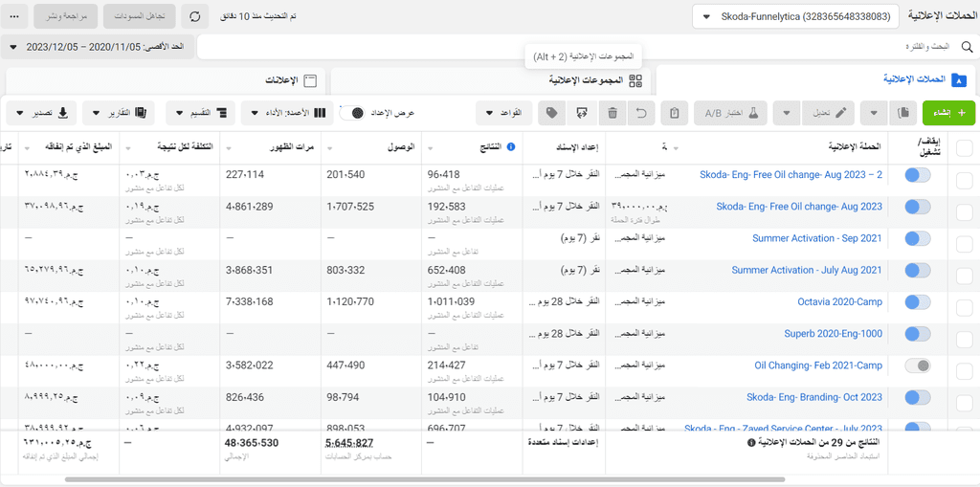
Task: Click the total impressions value 48,365,530
Action: click(x=252, y=443)
